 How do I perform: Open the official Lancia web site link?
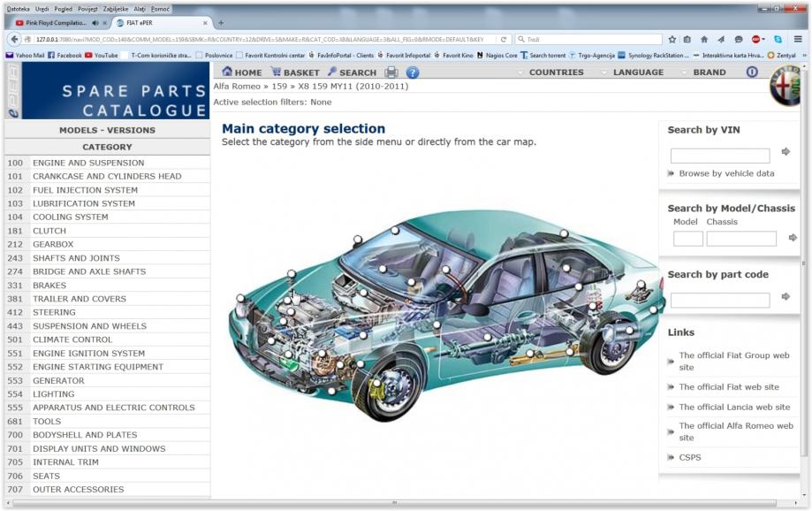coord(734,408)
